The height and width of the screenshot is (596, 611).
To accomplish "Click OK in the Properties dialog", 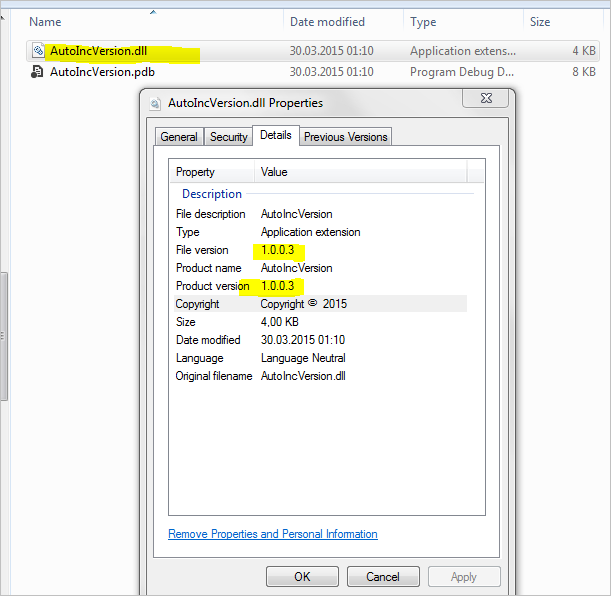I will point(302,577).
